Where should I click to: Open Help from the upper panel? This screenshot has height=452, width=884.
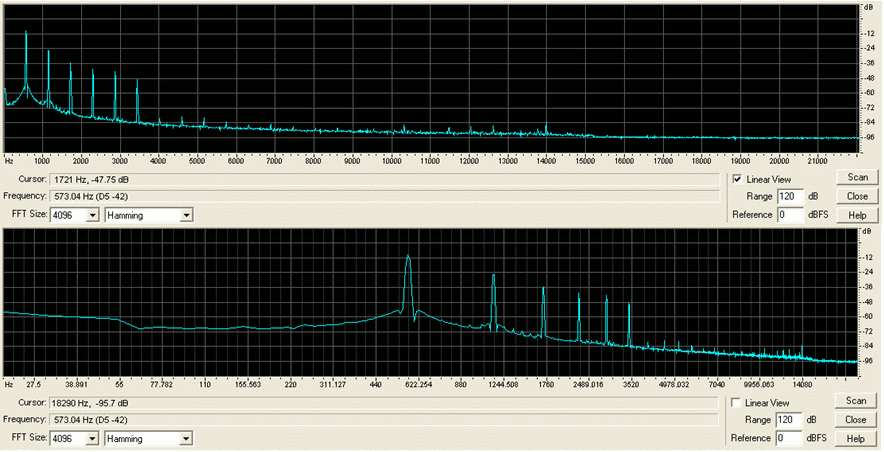pyautogui.click(x=856, y=215)
